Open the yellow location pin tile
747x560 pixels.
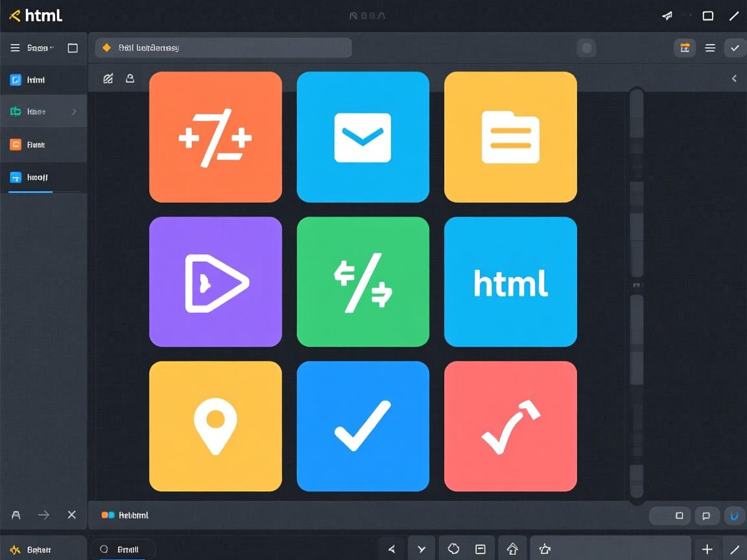tap(215, 426)
